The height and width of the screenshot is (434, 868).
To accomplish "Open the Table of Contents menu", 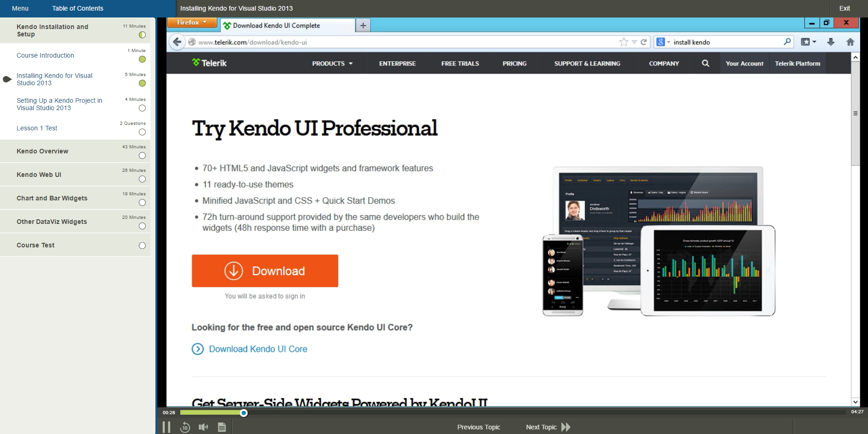I will pos(77,8).
